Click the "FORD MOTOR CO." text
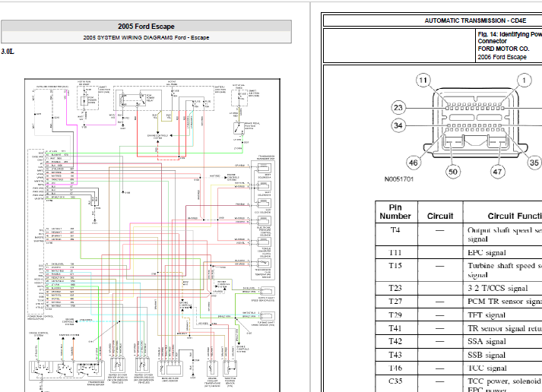542x392 pixels. pos(503,49)
